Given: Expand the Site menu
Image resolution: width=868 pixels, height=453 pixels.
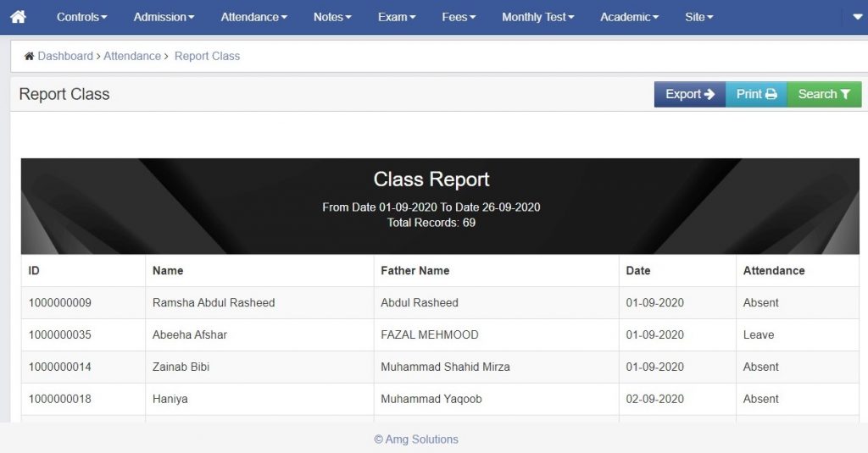Looking at the screenshot, I should [699, 17].
